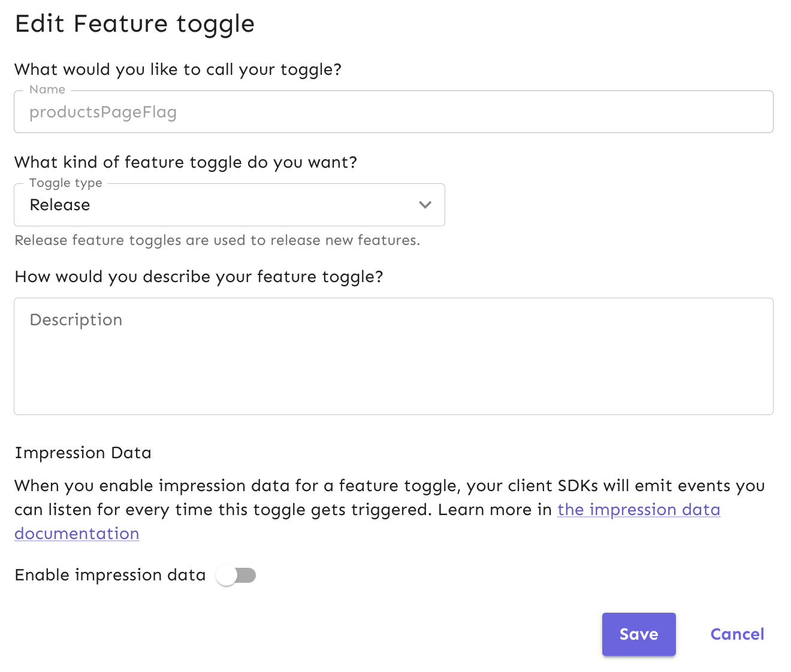Click the release toggles helper text
791x672 pixels.
pos(217,240)
